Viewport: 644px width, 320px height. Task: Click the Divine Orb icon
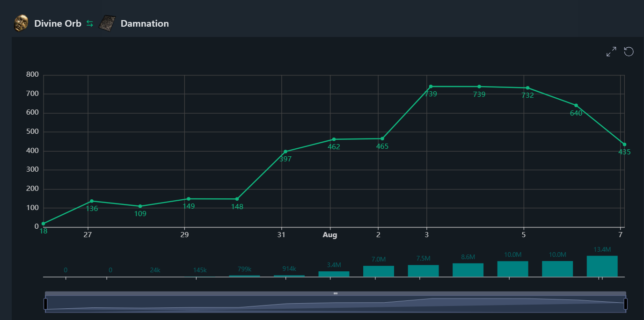[x=21, y=23]
